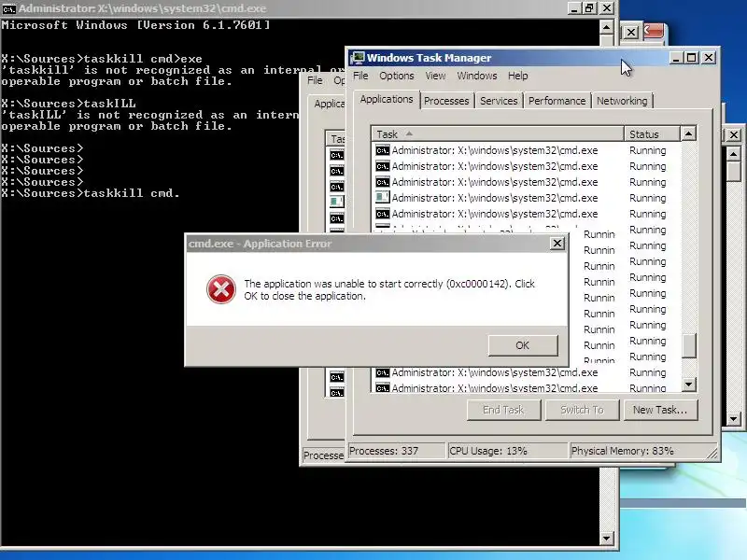This screenshot has width=747, height=560.
Task: Click the New Task... button
Action: pos(660,410)
